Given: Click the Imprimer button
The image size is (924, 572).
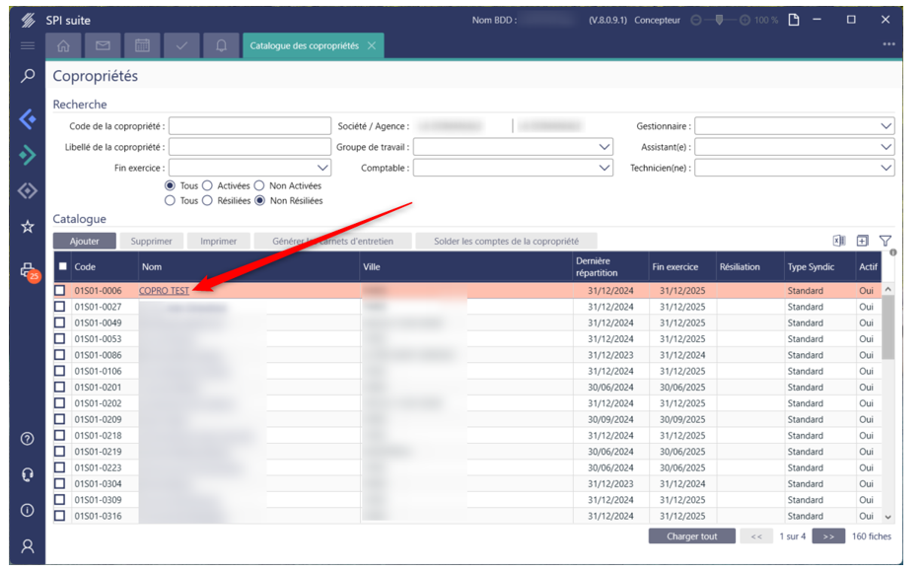Looking at the screenshot, I should [219, 241].
